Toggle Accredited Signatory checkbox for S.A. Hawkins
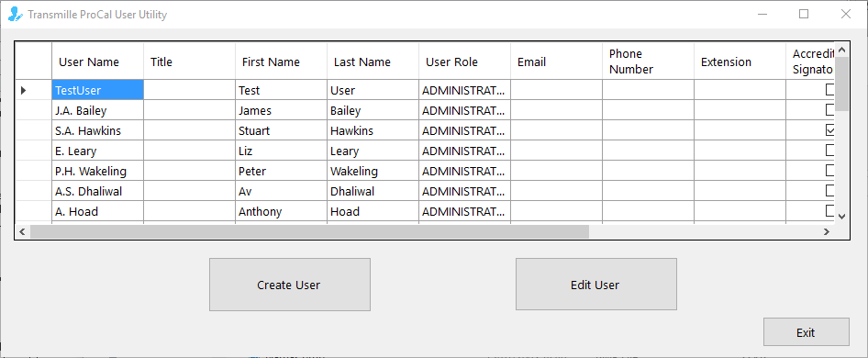This screenshot has height=358, width=868. (x=829, y=130)
